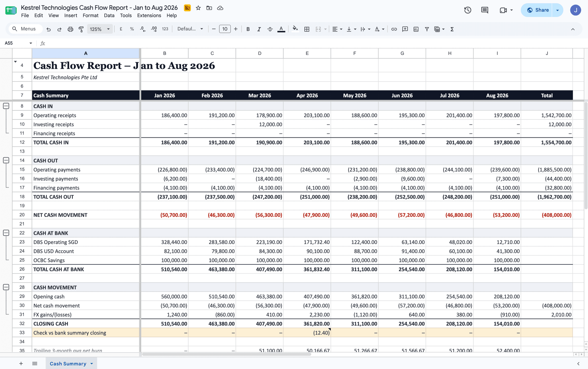Click the Share button
The width and height of the screenshot is (588, 369).
[537, 10]
